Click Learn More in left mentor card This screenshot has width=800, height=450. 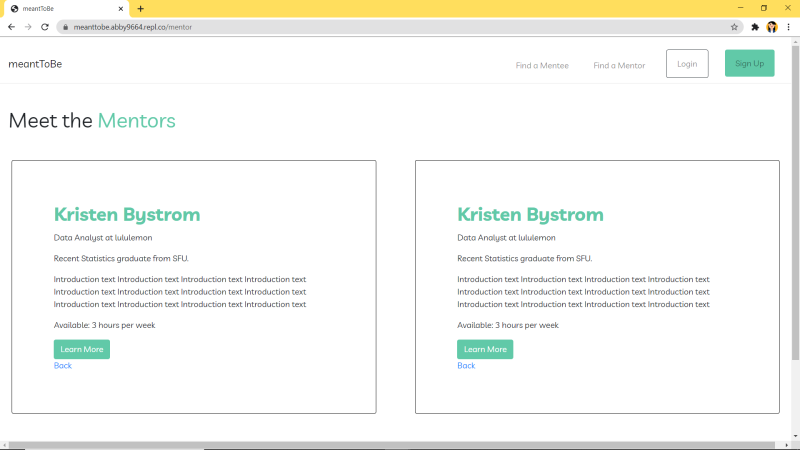82,349
